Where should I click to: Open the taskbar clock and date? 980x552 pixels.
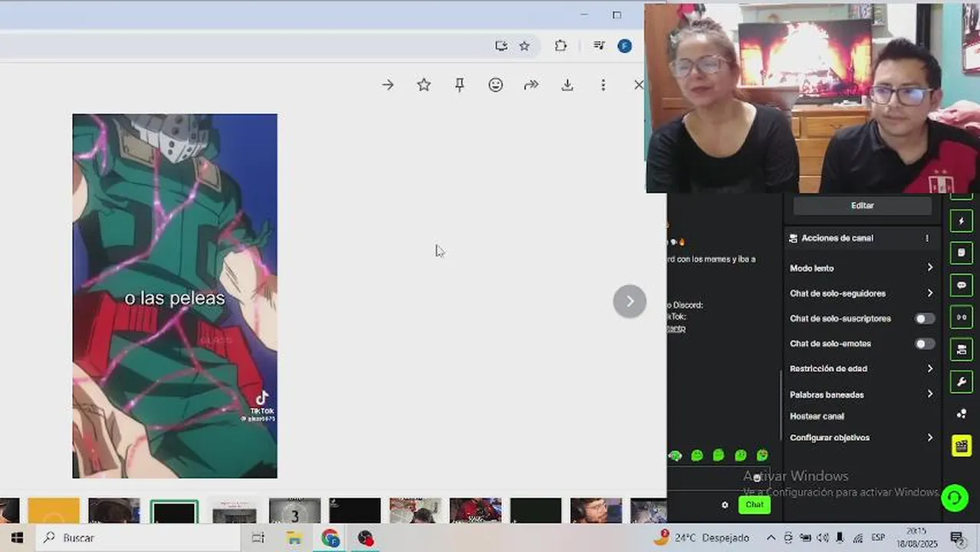coord(916,538)
